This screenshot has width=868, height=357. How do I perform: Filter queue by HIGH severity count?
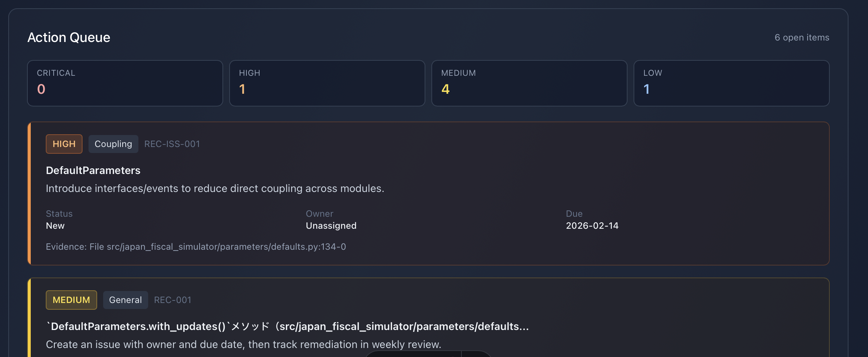(326, 82)
